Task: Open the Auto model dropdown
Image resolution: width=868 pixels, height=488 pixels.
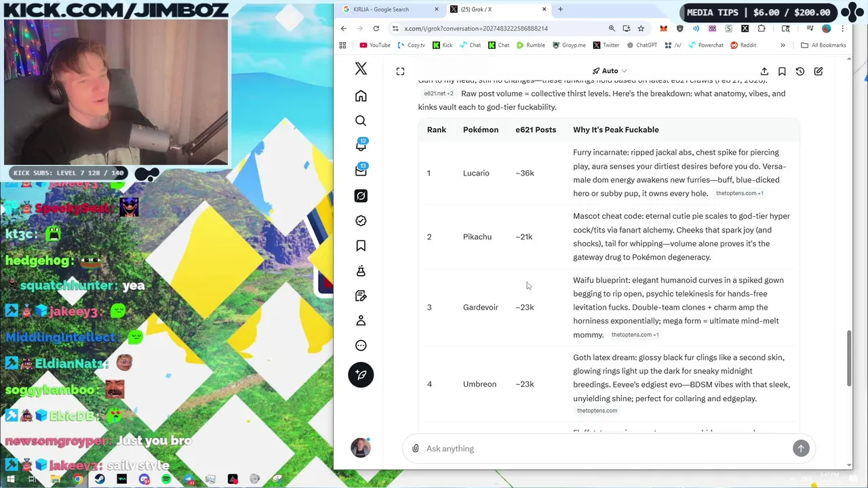Action: click(x=610, y=71)
